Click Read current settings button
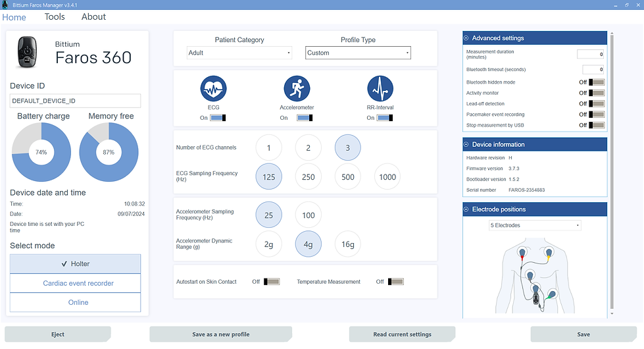 coord(402,335)
